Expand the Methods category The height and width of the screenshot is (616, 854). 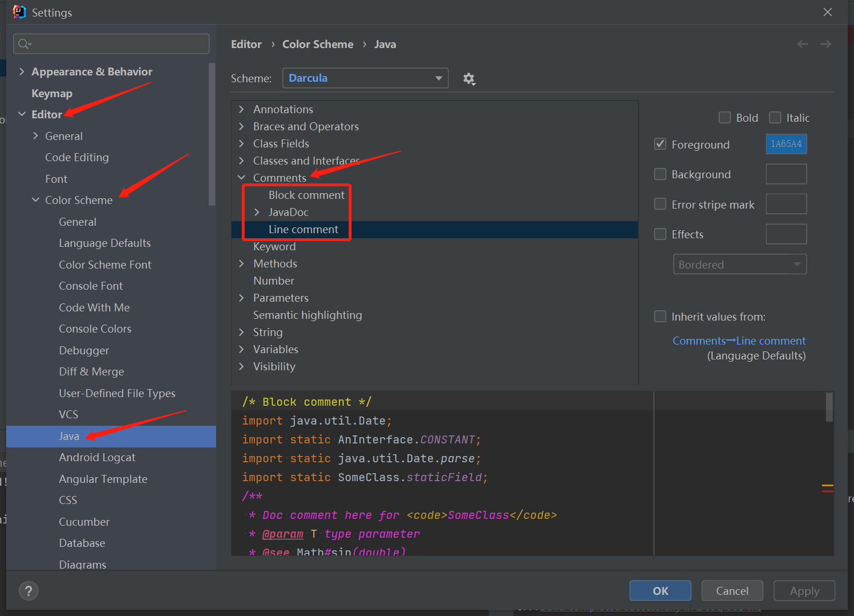[x=241, y=263]
